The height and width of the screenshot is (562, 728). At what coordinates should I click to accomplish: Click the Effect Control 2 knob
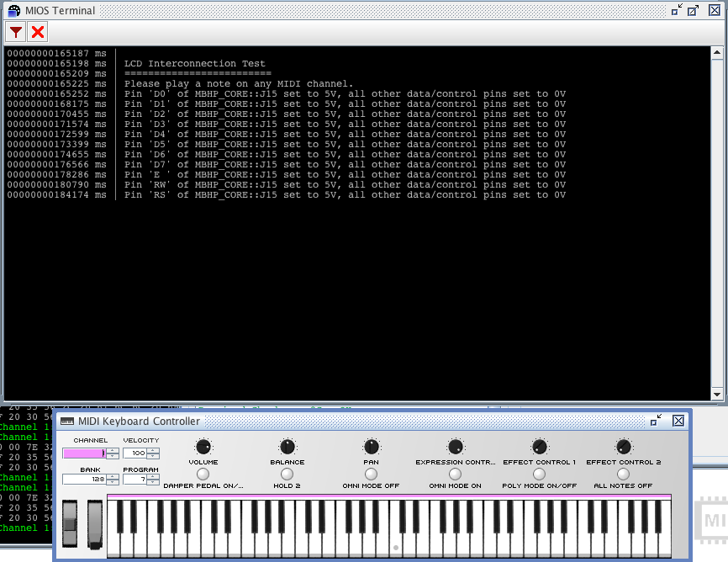(x=623, y=447)
